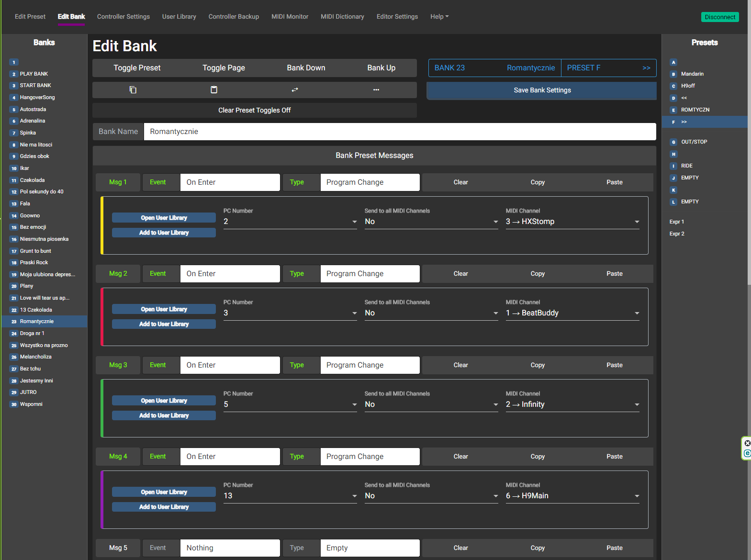
Task: Copy message Msg 5
Action: 538,548
